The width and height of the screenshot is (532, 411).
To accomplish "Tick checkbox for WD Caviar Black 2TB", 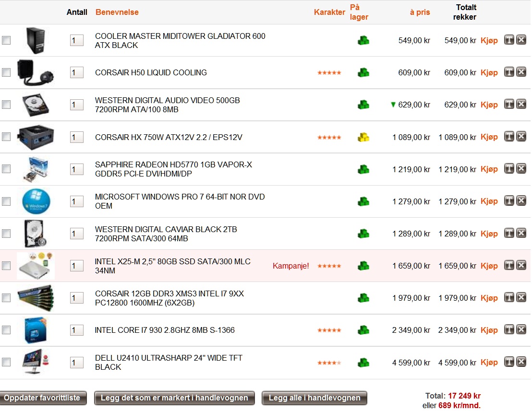I will tap(6, 234).
